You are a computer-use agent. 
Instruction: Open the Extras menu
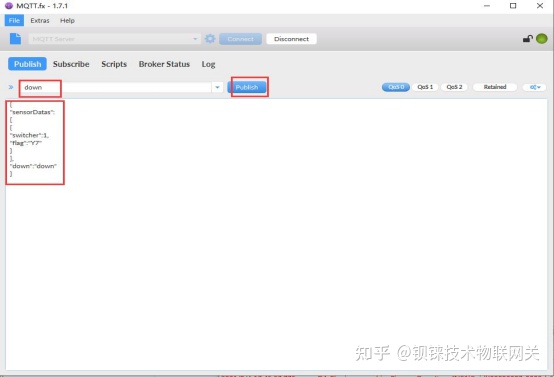point(40,20)
